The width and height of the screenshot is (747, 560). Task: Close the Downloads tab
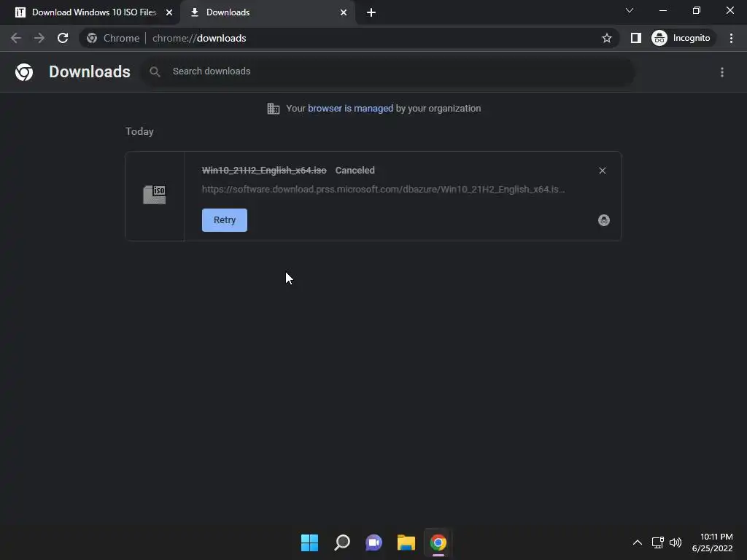344,12
